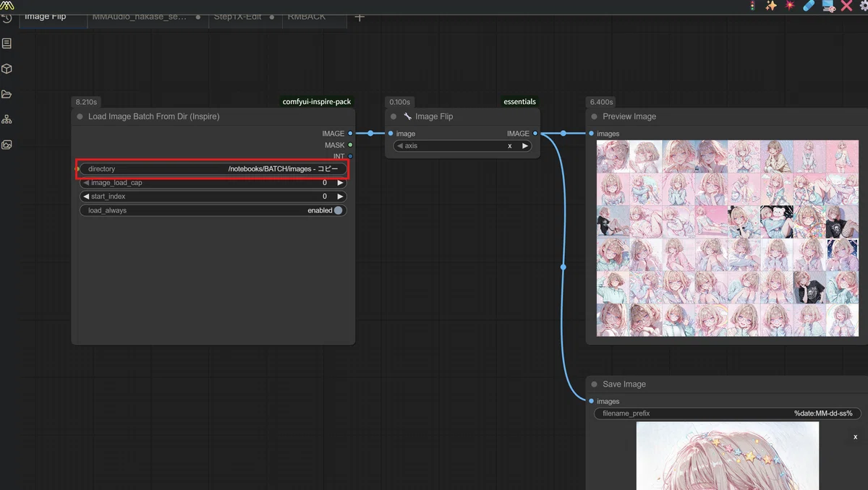
Task: Open the queue history sidebar icon
Action: pos(7,18)
